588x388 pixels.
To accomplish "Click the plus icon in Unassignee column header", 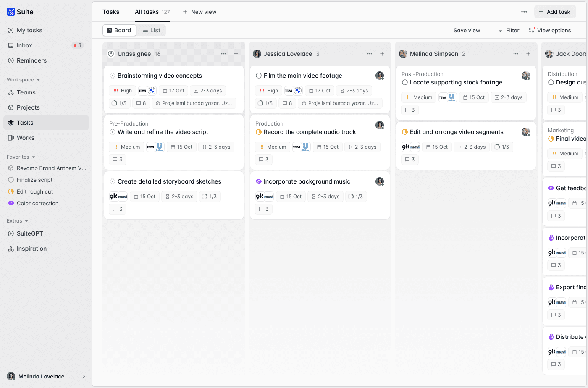I will 236,54.
